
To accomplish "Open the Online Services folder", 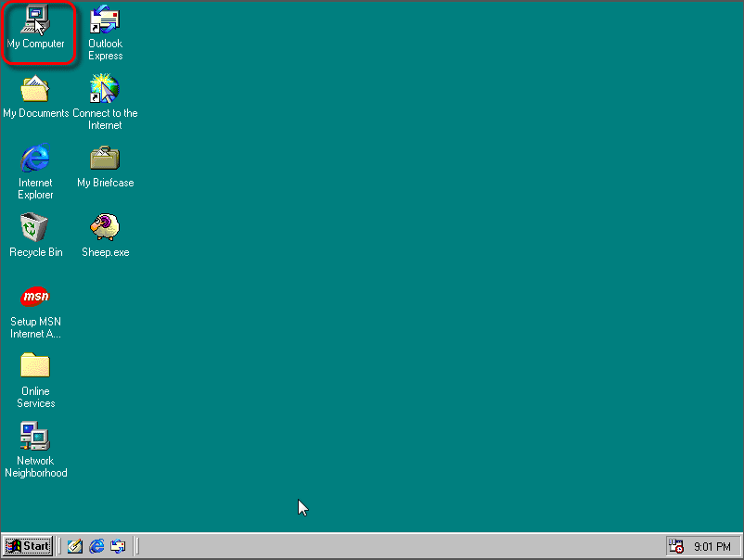I will [x=34, y=367].
